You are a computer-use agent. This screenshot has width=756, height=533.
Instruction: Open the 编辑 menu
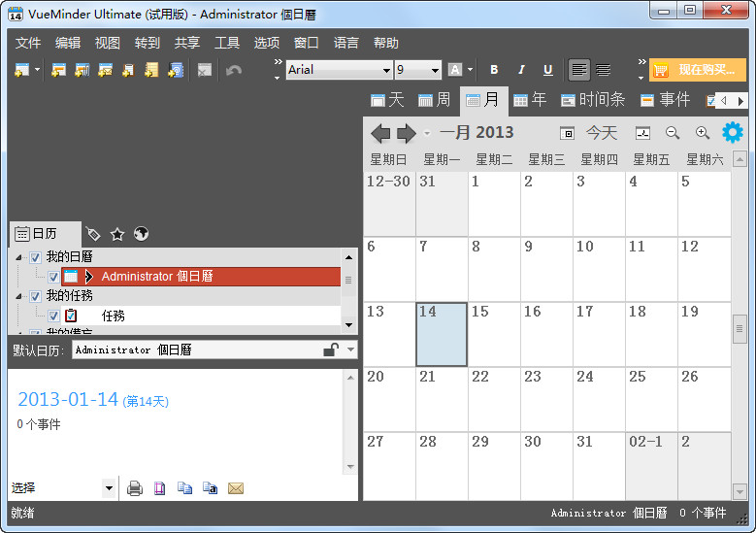point(68,43)
